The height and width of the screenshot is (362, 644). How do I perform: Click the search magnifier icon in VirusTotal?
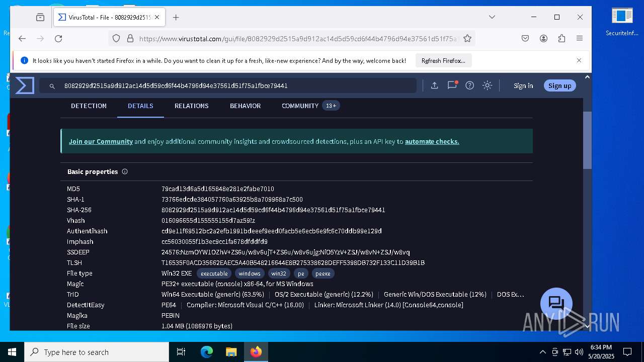pos(52,86)
